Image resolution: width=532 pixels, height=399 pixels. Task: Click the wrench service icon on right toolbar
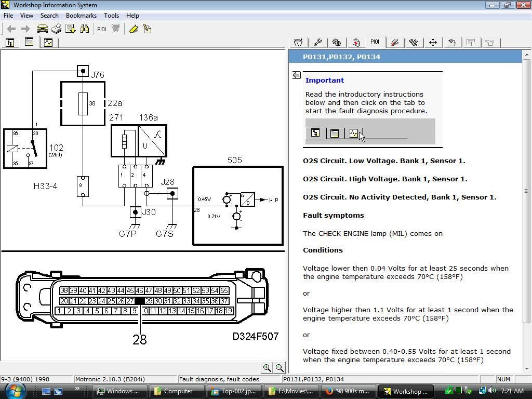(317, 43)
